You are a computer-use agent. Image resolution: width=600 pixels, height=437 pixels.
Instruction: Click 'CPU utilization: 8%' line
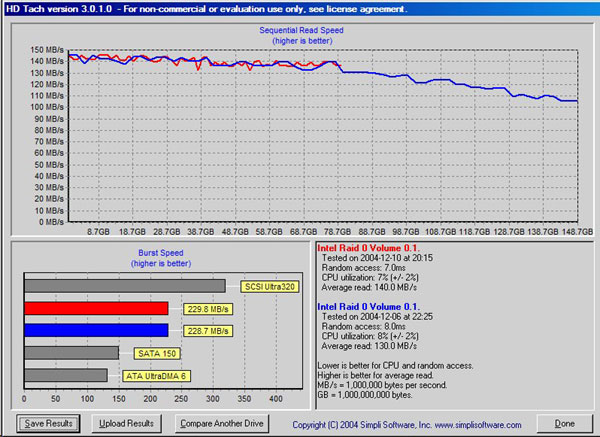[370, 336]
